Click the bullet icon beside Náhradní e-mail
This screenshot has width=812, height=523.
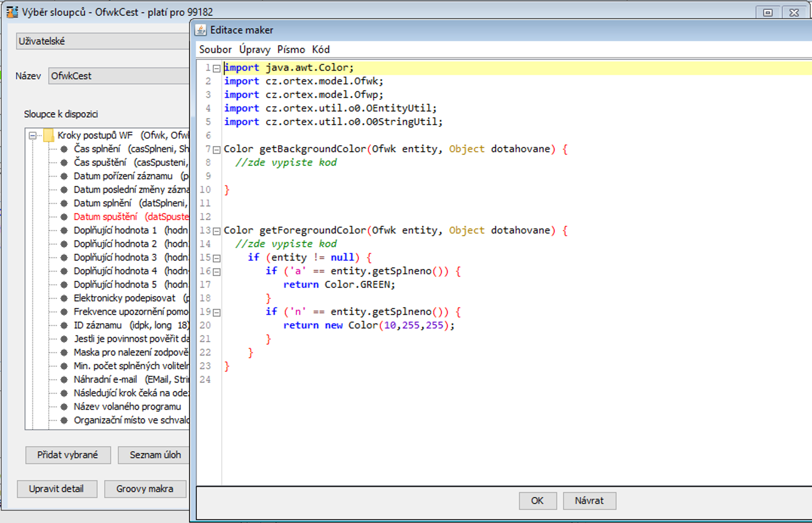[64, 380]
